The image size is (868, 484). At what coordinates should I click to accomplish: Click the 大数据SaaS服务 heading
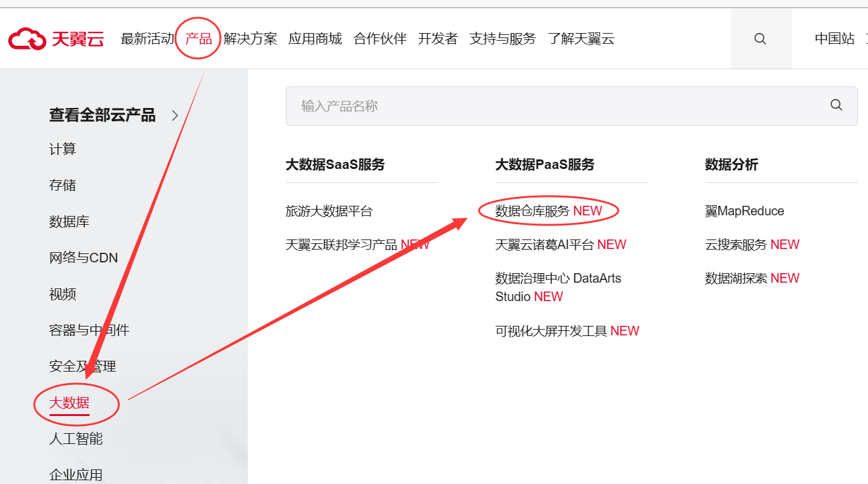(x=336, y=165)
